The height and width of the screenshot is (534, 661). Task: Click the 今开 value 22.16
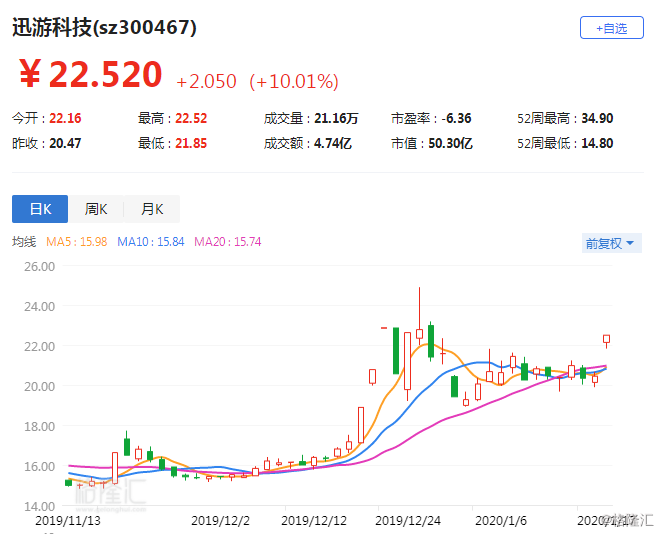(65, 118)
